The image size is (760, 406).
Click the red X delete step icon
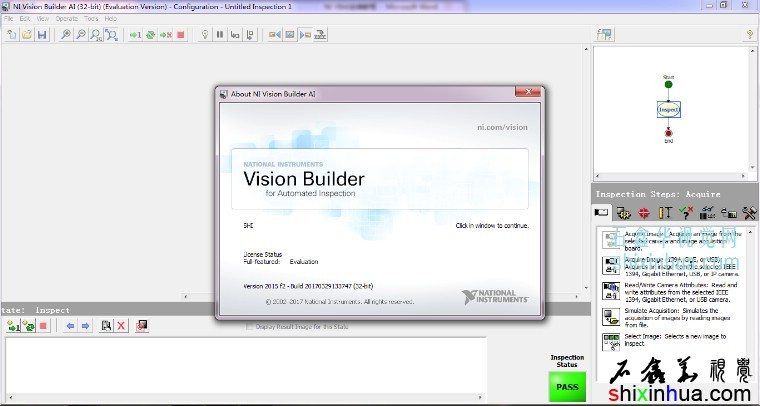coord(121,326)
